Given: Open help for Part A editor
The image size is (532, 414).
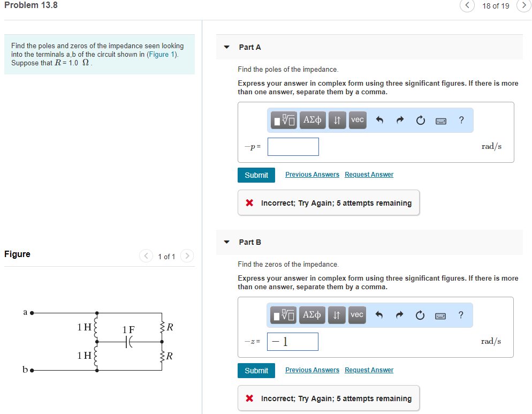Looking at the screenshot, I should 461,120.
